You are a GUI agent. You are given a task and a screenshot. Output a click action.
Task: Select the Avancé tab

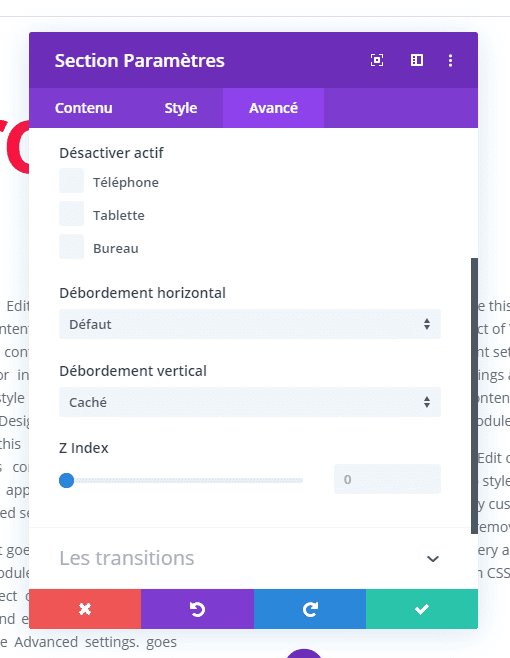(x=273, y=108)
